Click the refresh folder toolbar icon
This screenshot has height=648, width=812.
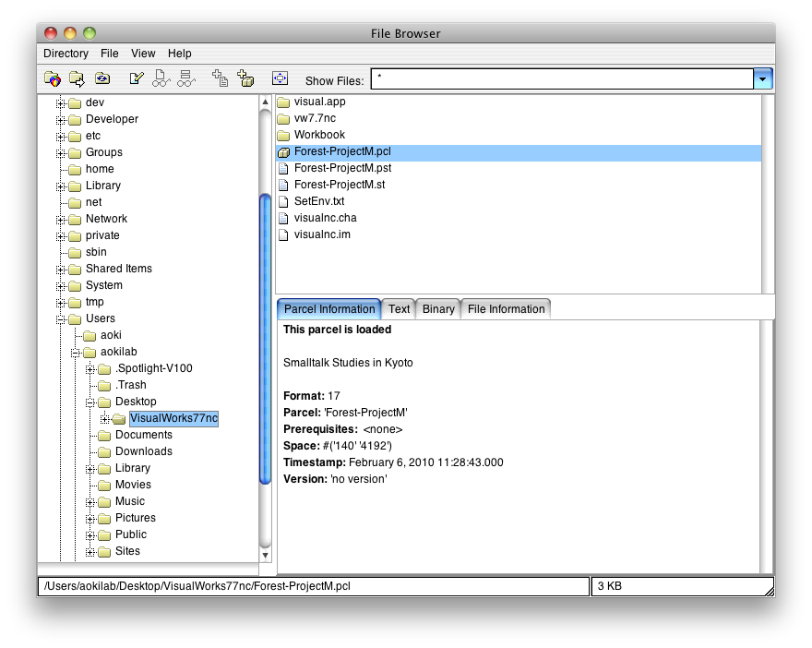pyautogui.click(x=102, y=78)
